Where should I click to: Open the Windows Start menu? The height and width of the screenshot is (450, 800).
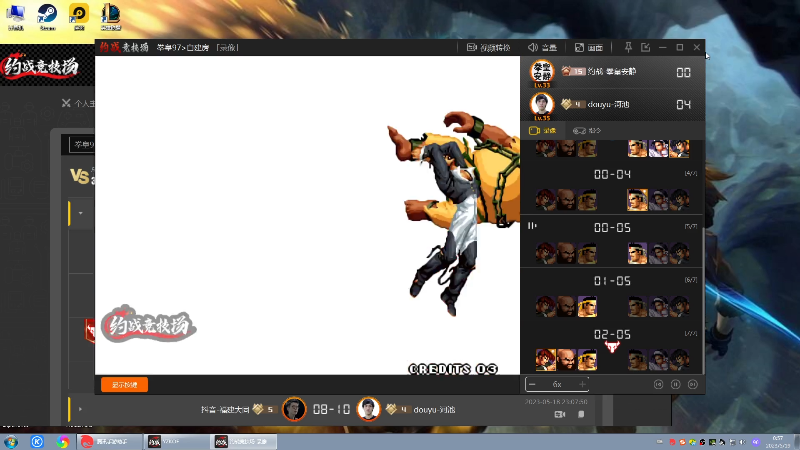coord(11,441)
